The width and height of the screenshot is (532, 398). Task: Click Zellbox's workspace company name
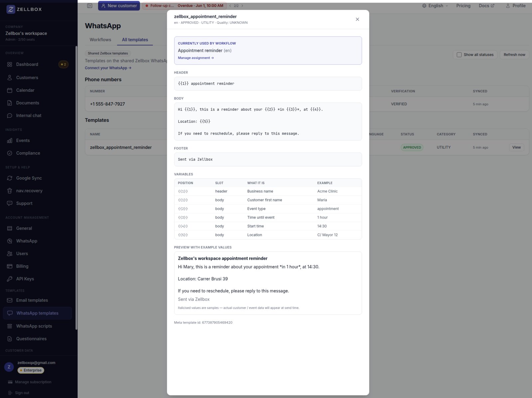coord(26,33)
